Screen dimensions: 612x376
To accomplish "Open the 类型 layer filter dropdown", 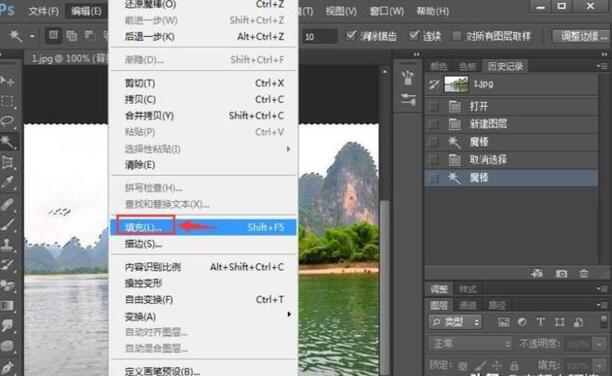I will [x=455, y=322].
